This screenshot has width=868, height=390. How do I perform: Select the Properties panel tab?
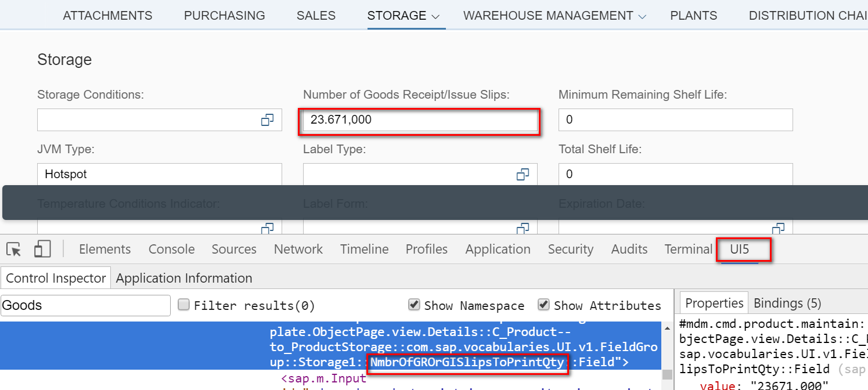(714, 303)
